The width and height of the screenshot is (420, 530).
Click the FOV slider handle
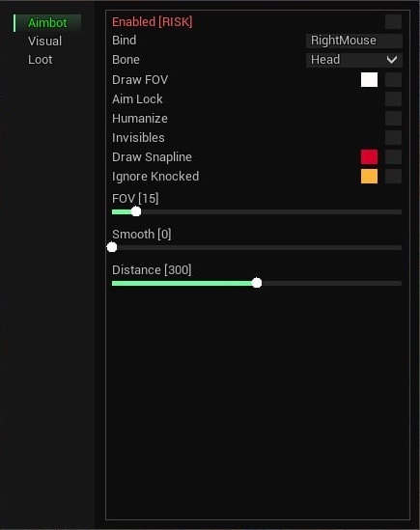tap(136, 211)
